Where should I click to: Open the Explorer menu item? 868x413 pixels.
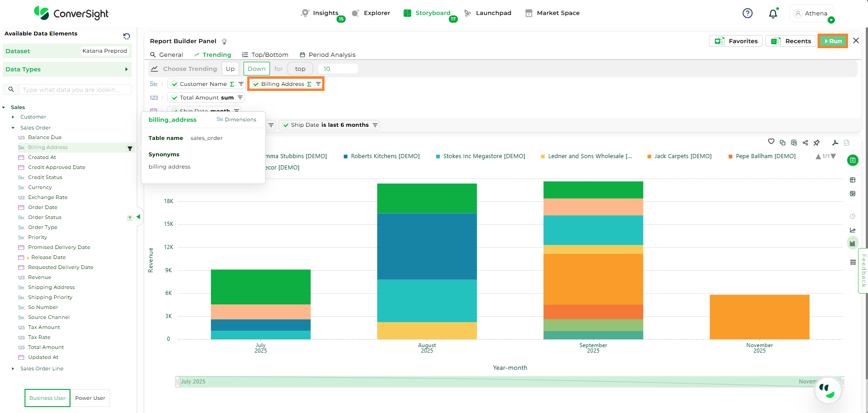(x=371, y=13)
